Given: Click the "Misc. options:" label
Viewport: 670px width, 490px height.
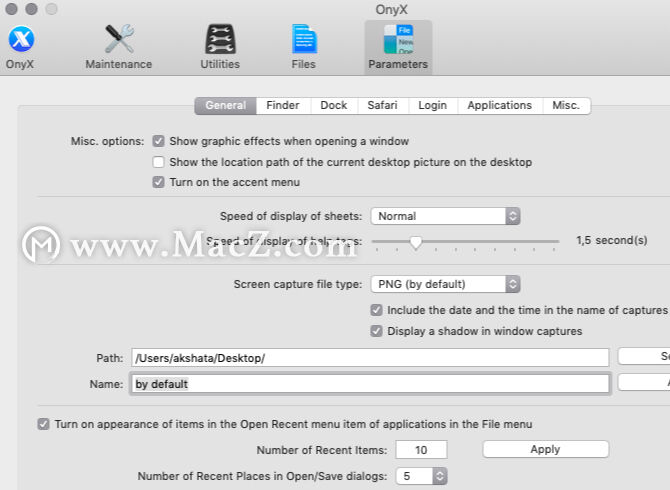Looking at the screenshot, I should tap(107, 141).
